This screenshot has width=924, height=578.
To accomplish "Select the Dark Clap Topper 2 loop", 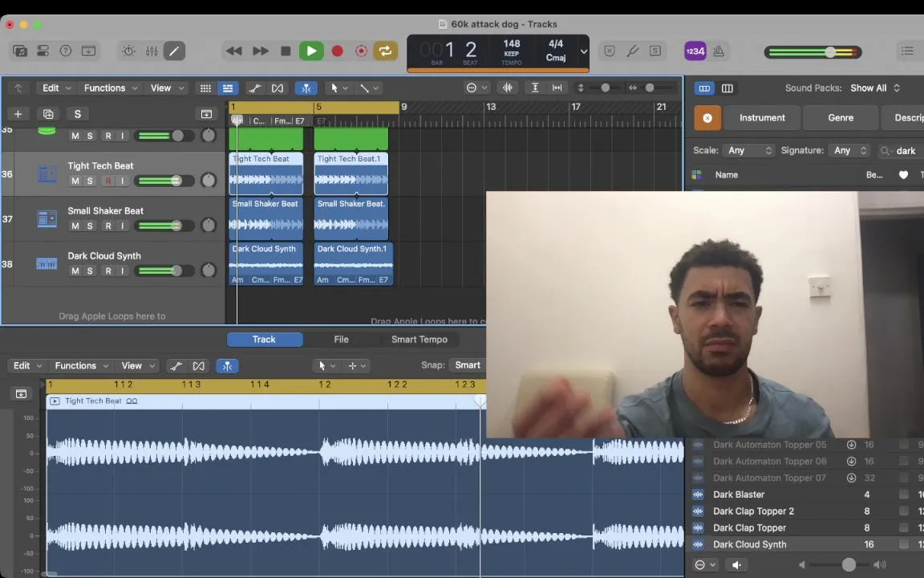I will (x=753, y=511).
